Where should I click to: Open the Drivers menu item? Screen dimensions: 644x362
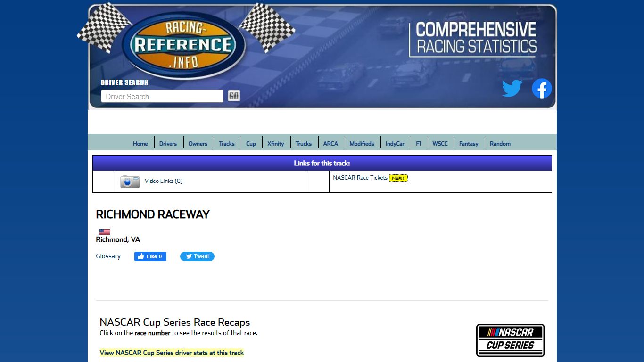click(168, 144)
